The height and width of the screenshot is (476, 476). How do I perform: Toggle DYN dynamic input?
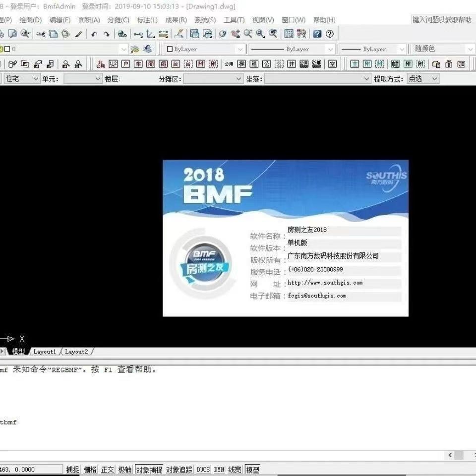[x=219, y=470]
